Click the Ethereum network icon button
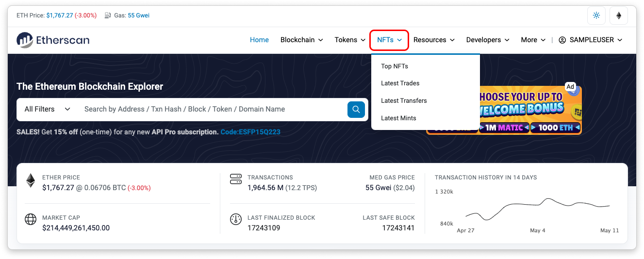This screenshot has width=644, height=259. [619, 16]
